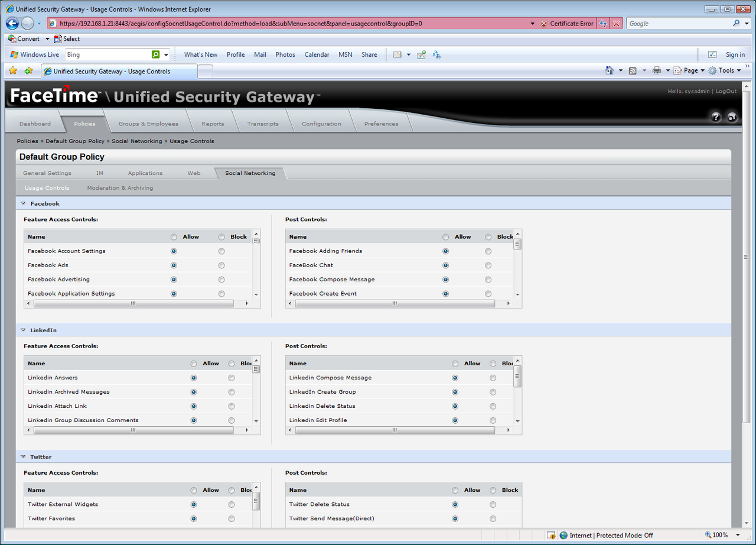Open the FaceTime help question mark icon

716,117
